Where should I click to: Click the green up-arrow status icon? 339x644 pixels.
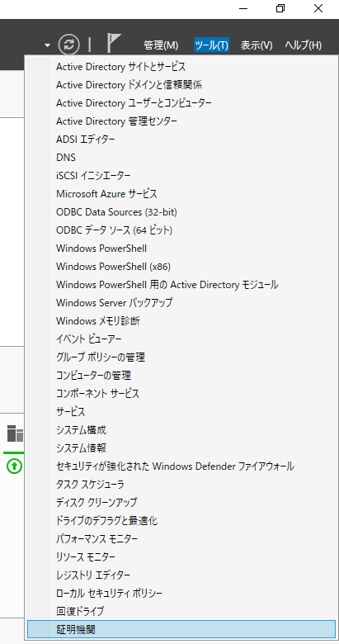point(15,466)
